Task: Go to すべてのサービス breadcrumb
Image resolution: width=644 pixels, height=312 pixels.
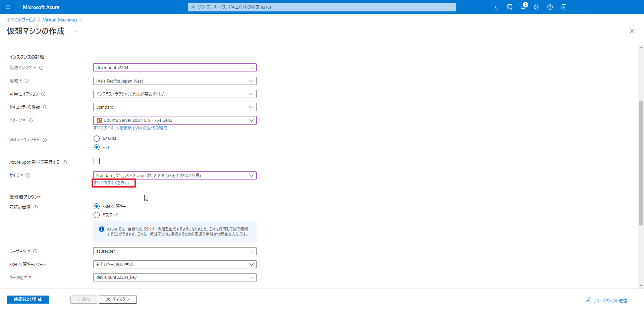Action: tap(21, 20)
